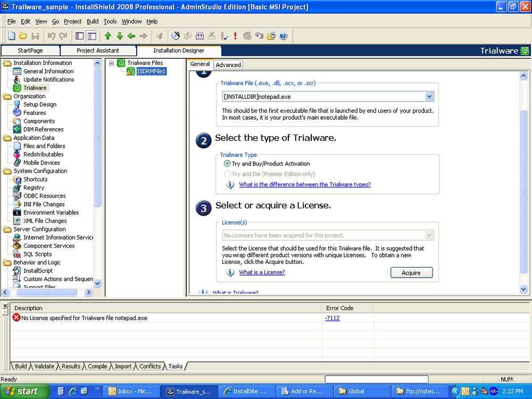Open error code -7112 link
This screenshot has width=532, height=399.
(x=332, y=318)
